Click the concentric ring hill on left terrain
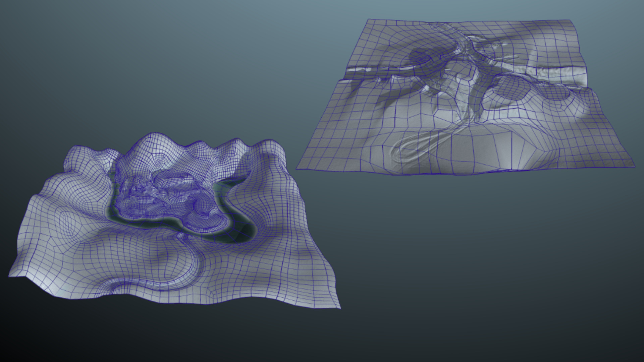644x362 pixels. click(69, 223)
